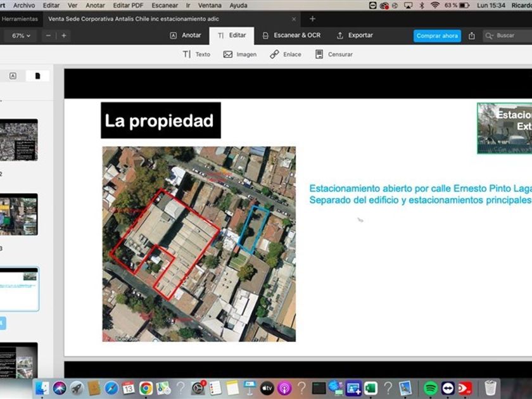Image resolution: width=532 pixels, height=399 pixels.
Task: Open Apple TV app in dock
Action: coord(267,388)
